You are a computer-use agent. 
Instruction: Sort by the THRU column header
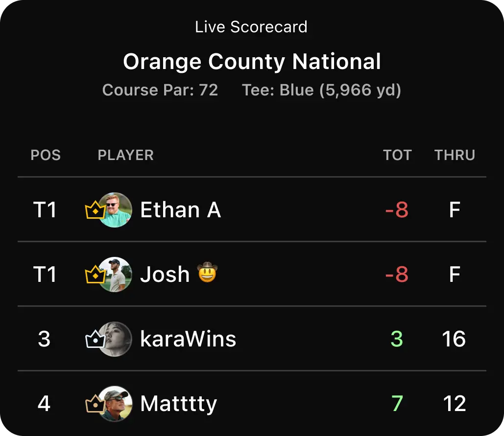pyautogui.click(x=455, y=155)
